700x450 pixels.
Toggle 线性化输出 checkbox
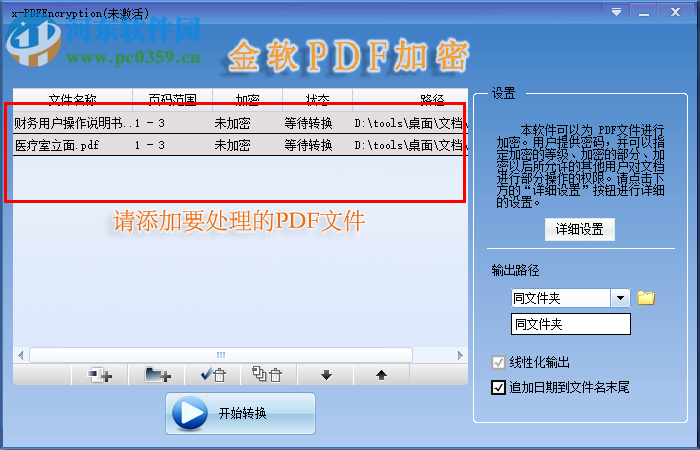(498, 362)
